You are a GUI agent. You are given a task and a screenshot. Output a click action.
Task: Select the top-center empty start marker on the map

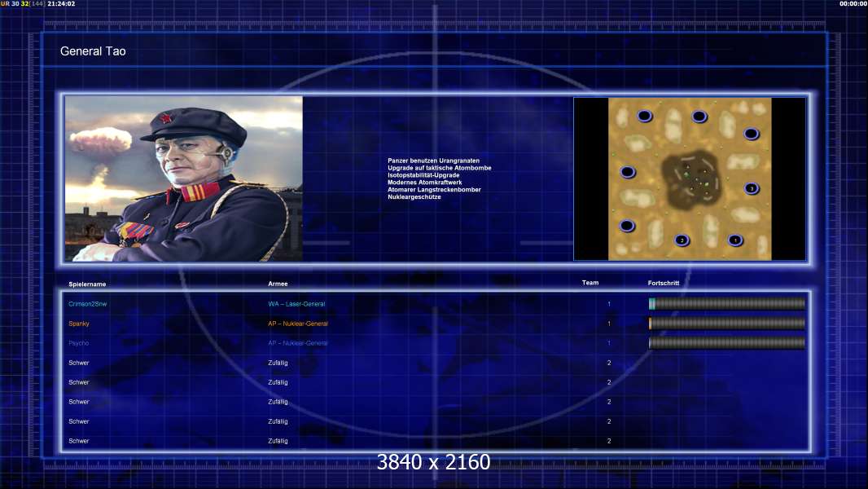pyautogui.click(x=699, y=117)
